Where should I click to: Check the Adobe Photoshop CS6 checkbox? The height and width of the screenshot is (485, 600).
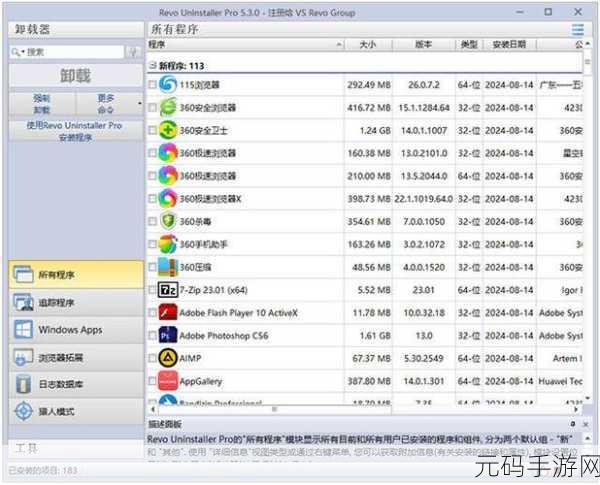point(152,335)
